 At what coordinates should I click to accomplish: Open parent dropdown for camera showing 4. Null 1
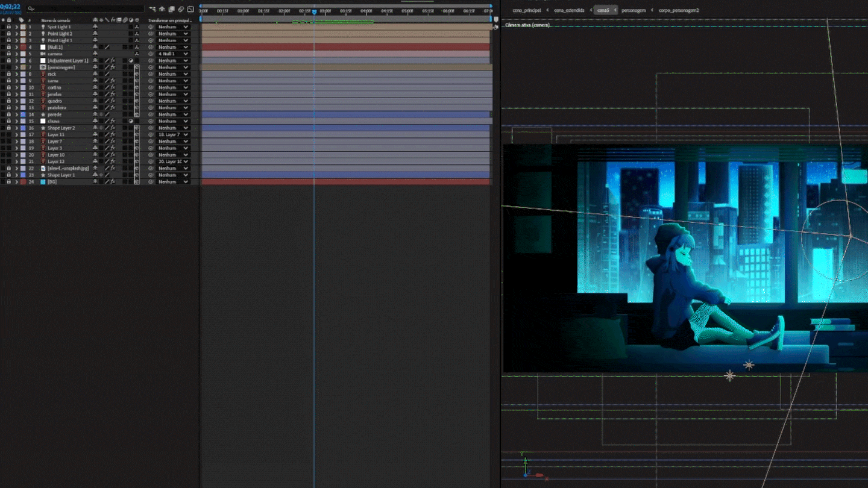[174, 54]
